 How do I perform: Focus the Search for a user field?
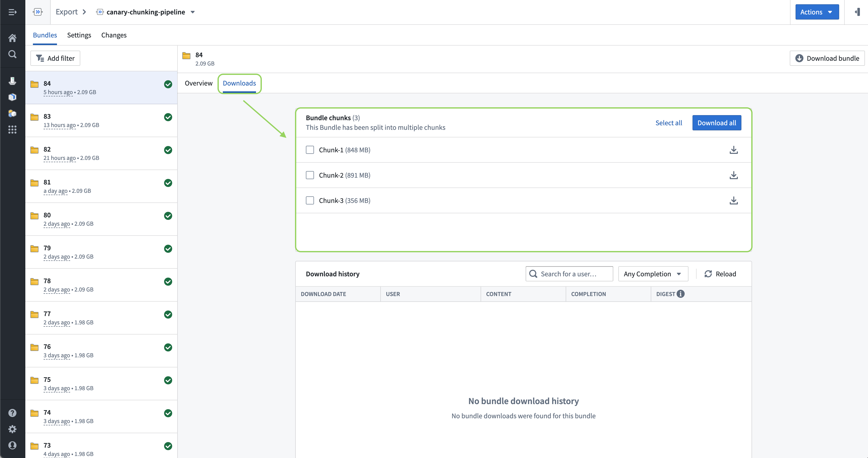(569, 274)
